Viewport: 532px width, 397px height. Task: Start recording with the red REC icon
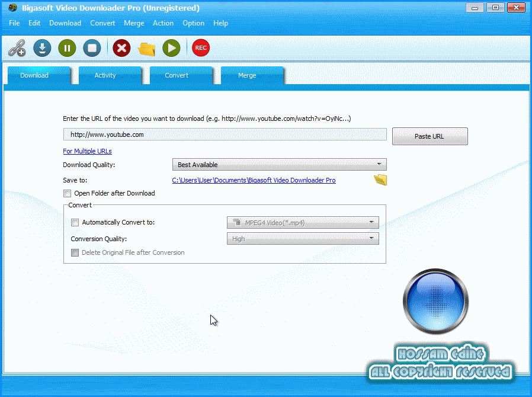coord(201,48)
